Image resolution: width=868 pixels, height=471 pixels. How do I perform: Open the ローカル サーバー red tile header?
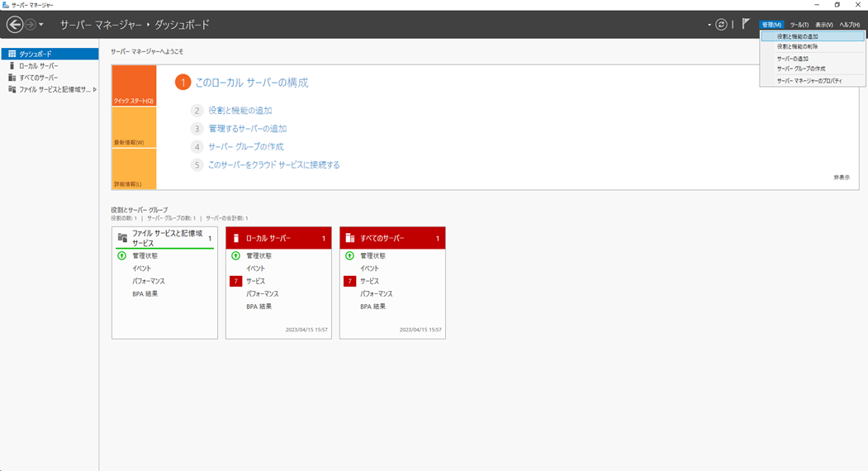(x=278, y=238)
